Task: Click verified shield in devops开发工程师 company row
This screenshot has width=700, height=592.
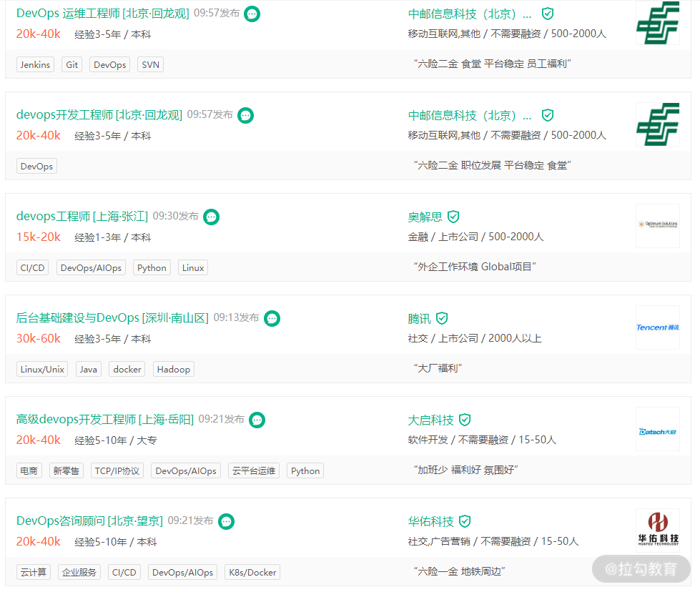Action: point(547,115)
